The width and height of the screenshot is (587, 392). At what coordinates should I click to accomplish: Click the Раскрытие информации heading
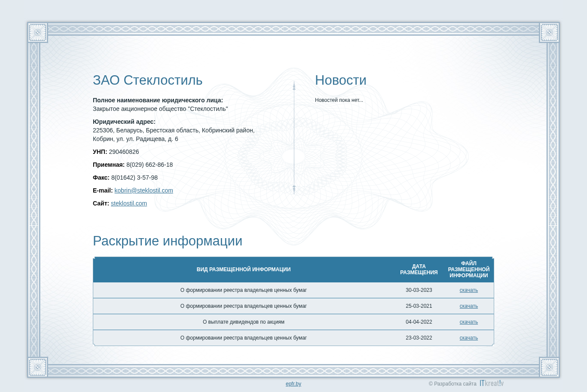(168, 241)
